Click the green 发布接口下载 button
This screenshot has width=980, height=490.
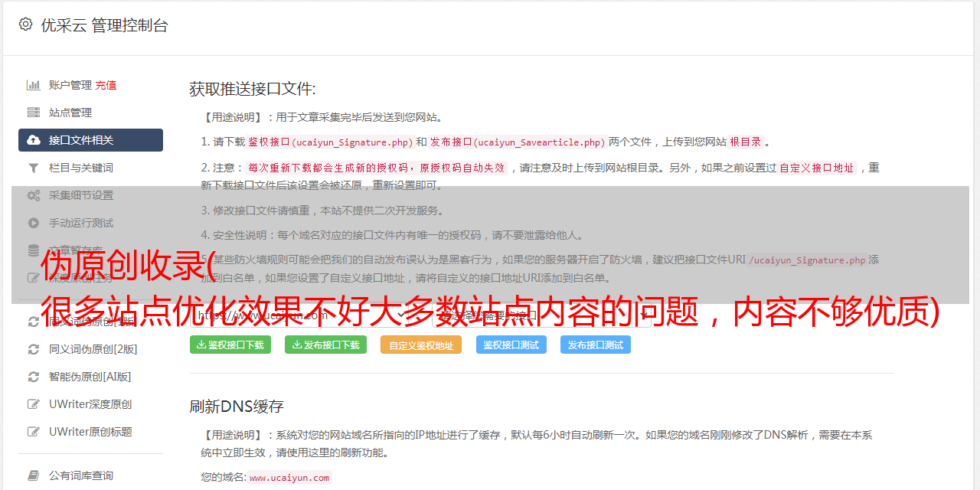325,345
